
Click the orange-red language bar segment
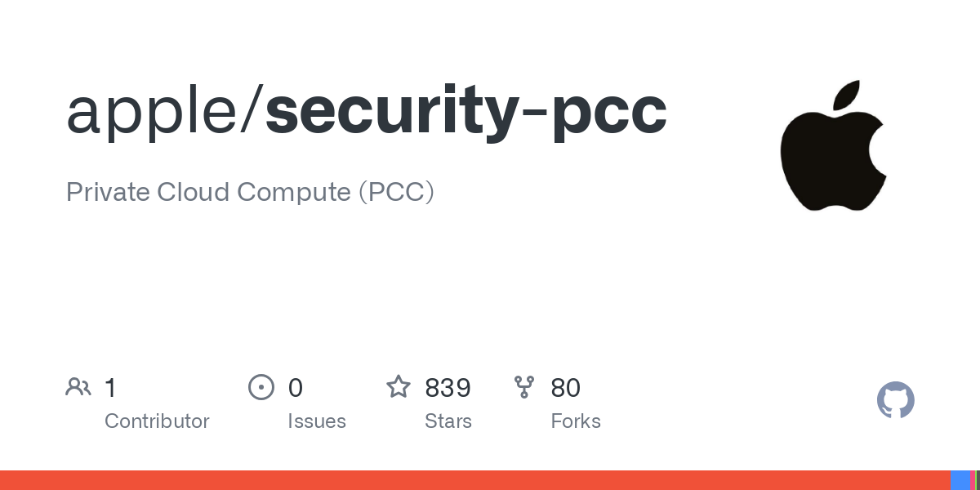pyautogui.click(x=475, y=480)
